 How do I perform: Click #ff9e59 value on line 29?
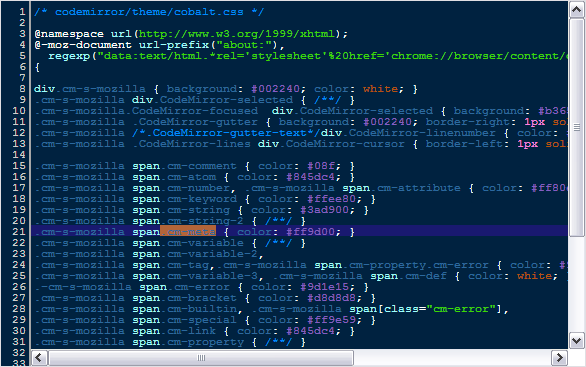coord(331,320)
